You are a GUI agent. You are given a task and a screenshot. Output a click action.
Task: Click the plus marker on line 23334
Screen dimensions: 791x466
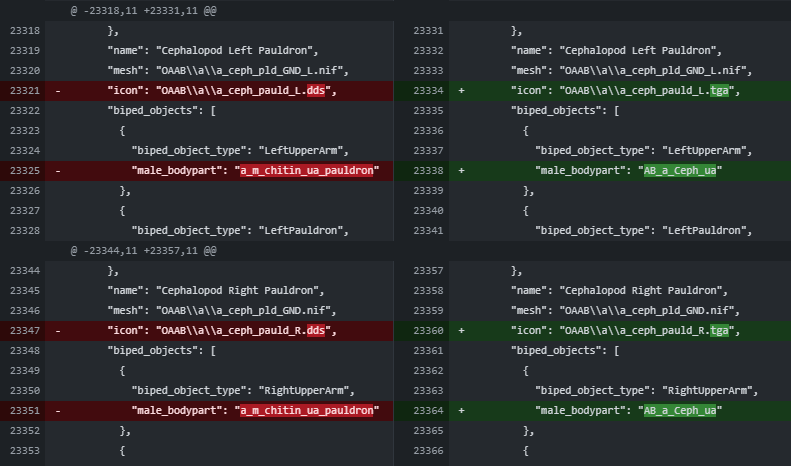click(462, 91)
